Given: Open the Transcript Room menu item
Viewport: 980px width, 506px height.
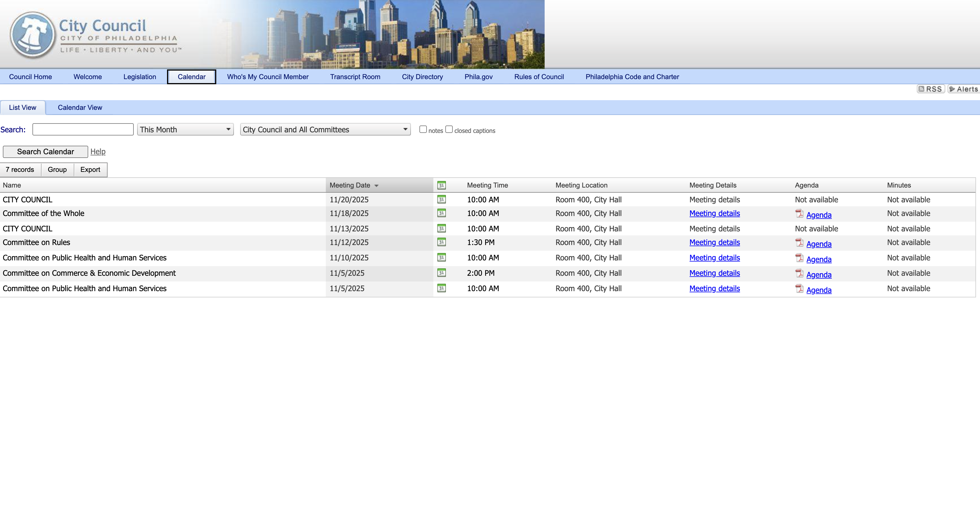Looking at the screenshot, I should [x=355, y=77].
